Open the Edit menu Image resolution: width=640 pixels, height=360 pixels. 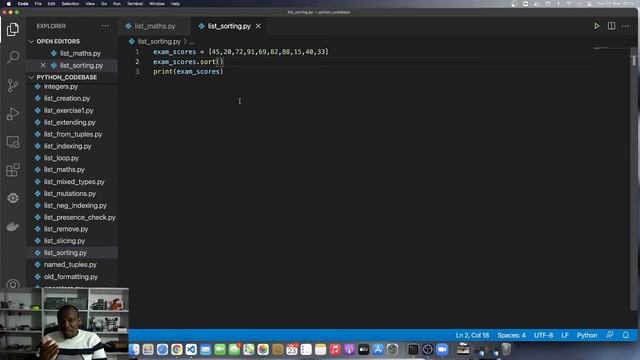(x=51, y=4)
